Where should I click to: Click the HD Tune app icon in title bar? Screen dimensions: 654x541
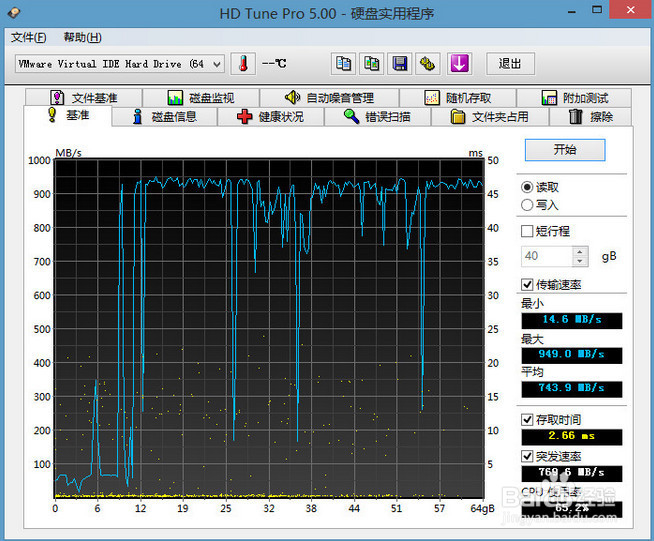click(14, 13)
